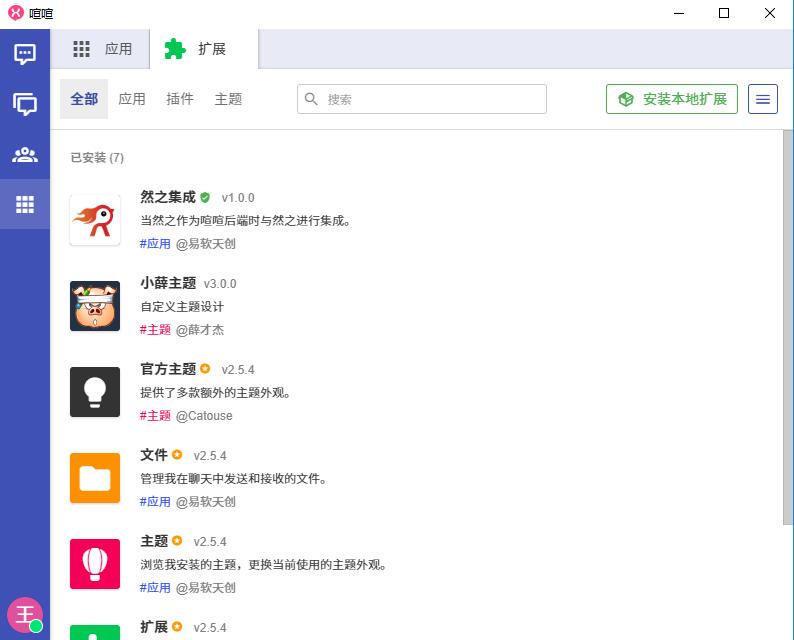
Task: Select the apps grid sidebar icon
Action: click(25, 204)
